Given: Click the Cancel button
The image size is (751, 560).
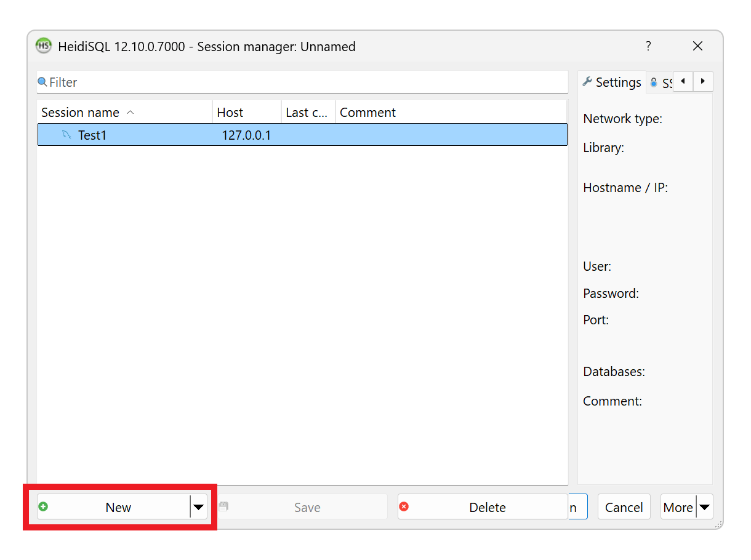Looking at the screenshot, I should (624, 507).
